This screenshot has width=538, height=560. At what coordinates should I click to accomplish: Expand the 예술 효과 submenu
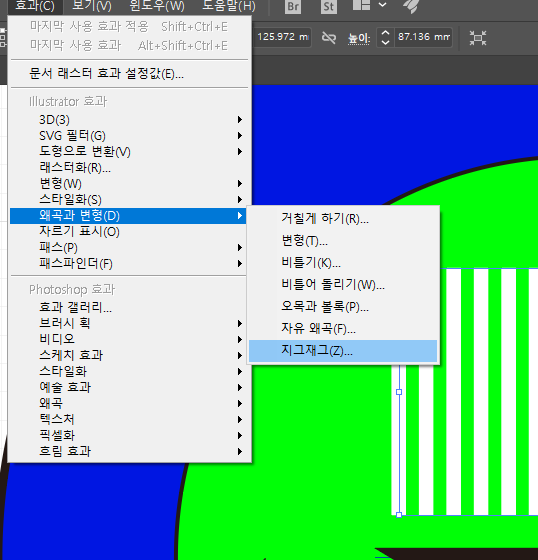tap(129, 387)
